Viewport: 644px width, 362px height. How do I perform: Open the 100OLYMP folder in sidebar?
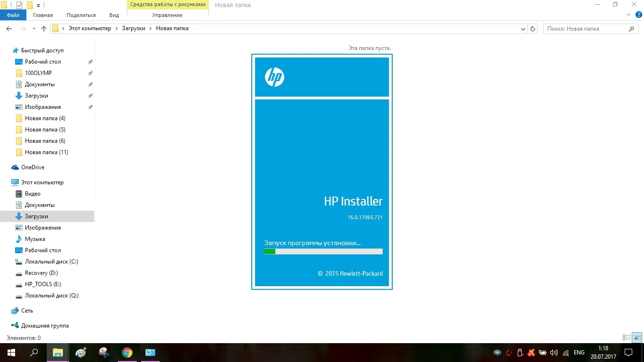pyautogui.click(x=38, y=73)
